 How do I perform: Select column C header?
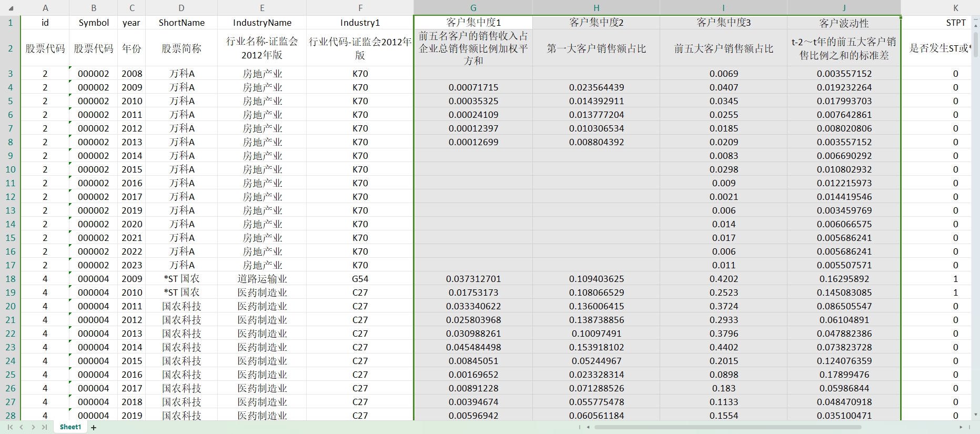click(x=132, y=8)
